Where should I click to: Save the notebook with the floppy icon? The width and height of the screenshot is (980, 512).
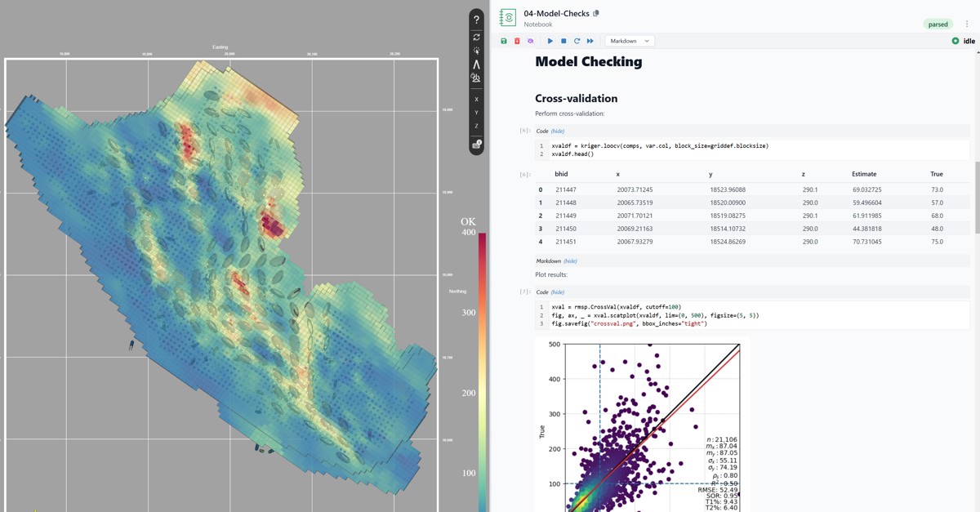[504, 40]
